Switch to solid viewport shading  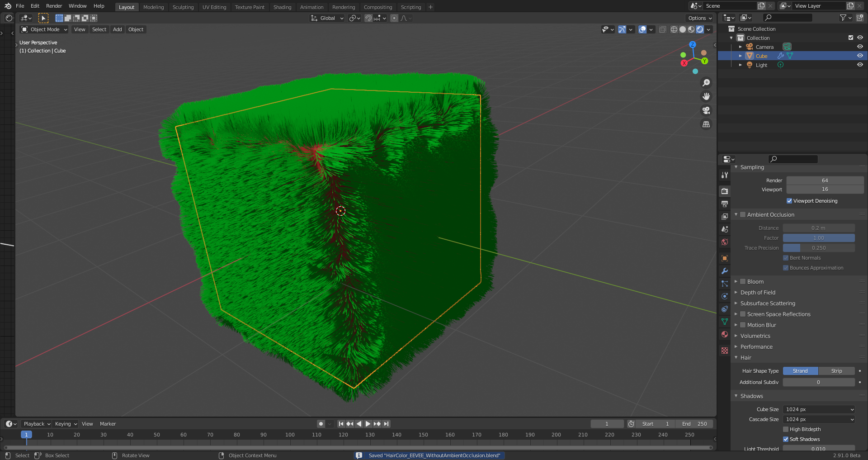[683, 29]
